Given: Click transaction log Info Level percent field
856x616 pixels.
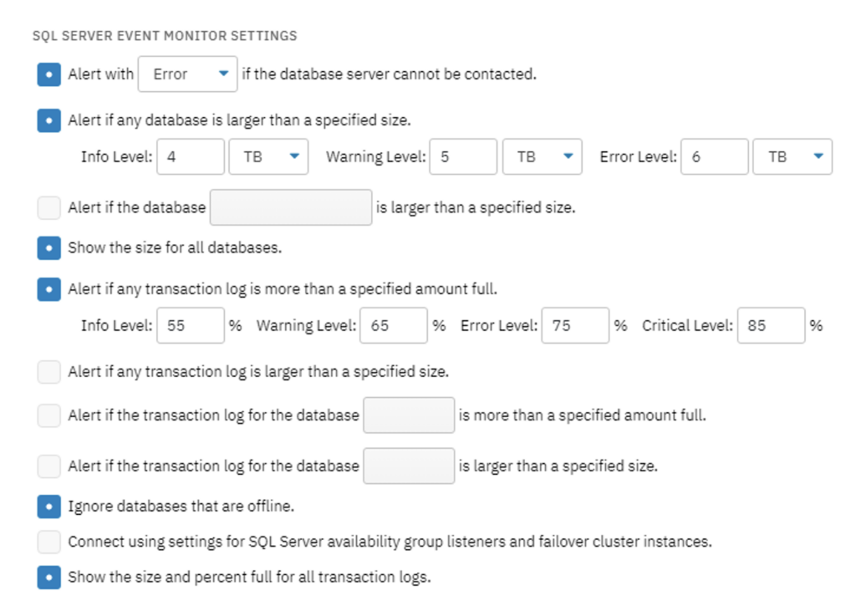Looking at the screenshot, I should pos(191,325).
